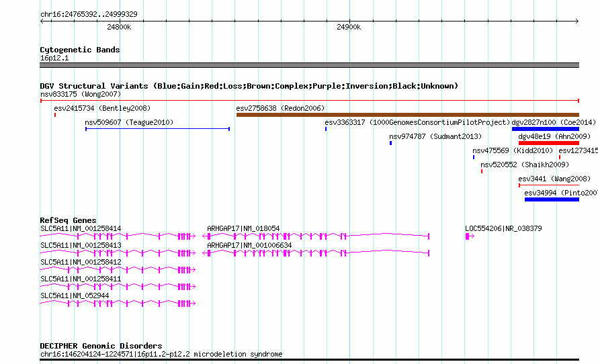598x364 pixels.
Task: Click the SLC5A11 NM_052944 transcript glyph
Action: [x=118, y=304]
